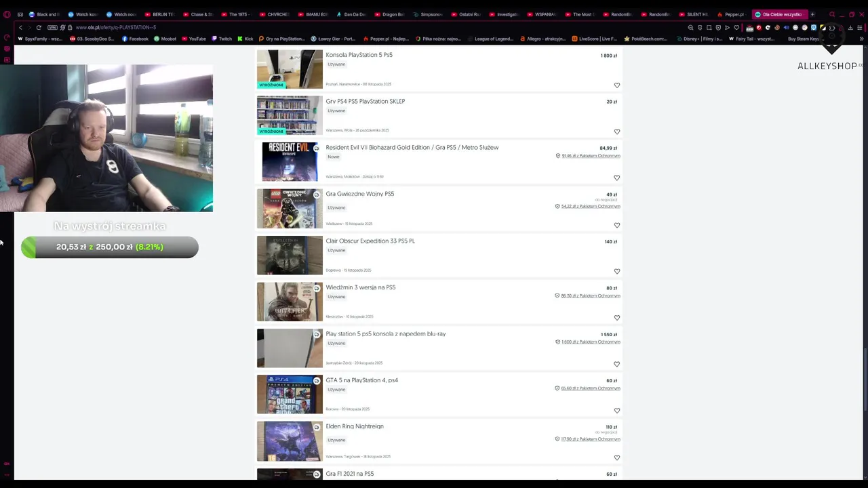Favorite Gra Gwiezdne Wojny PS5 heart
Screen dimensions: 868x488
pyautogui.click(x=616, y=225)
